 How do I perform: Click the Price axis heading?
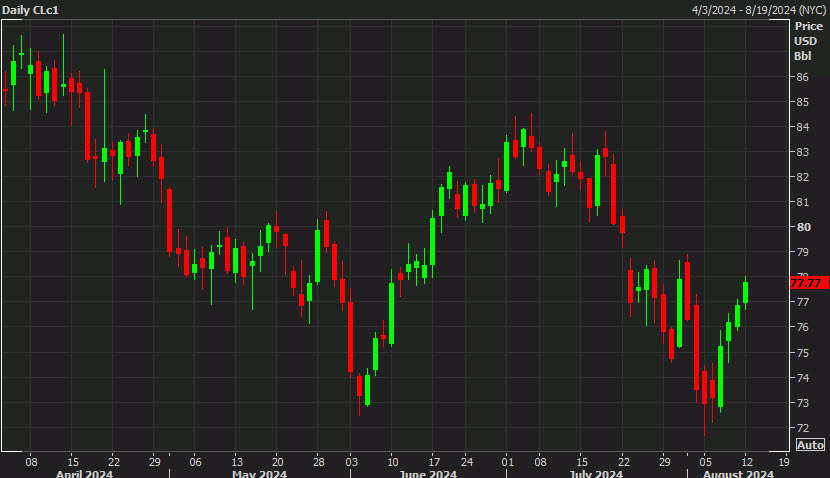coord(808,26)
